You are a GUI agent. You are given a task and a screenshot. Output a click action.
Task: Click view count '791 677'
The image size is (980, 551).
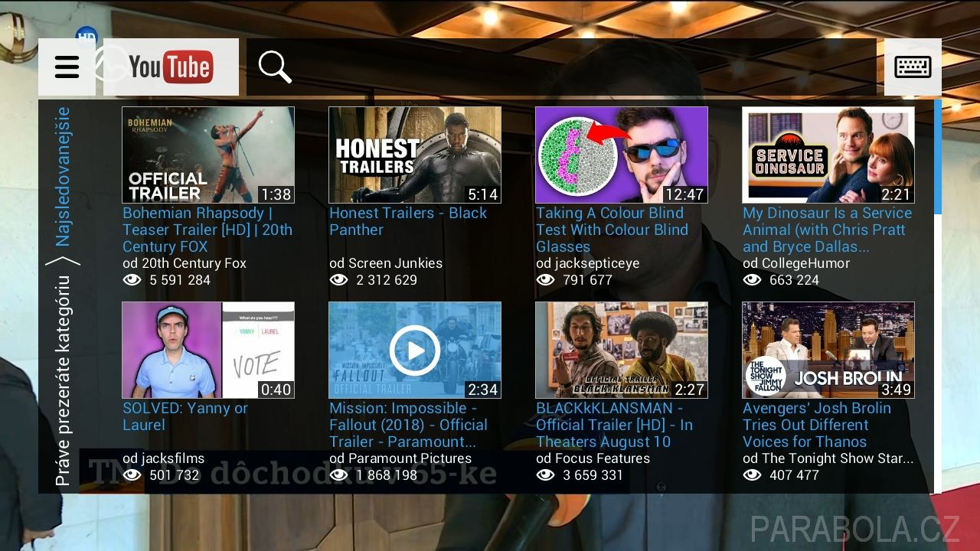587,280
